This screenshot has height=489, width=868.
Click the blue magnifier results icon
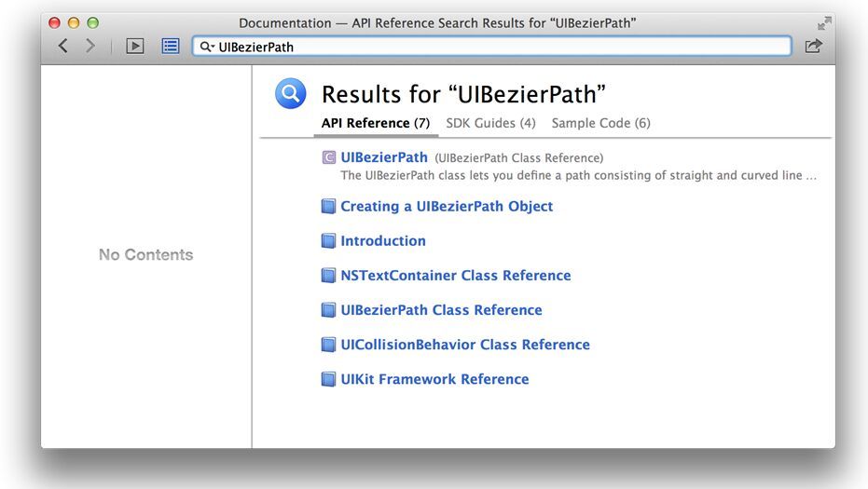(x=291, y=93)
